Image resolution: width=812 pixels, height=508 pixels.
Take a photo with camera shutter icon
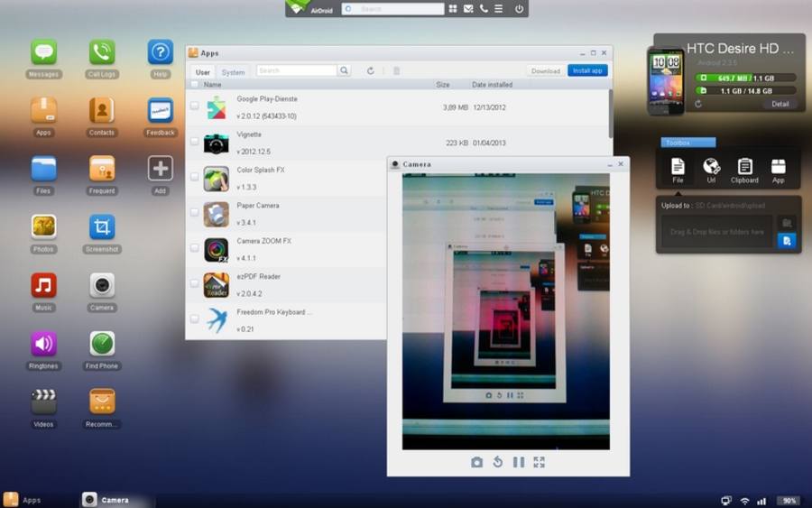click(x=477, y=462)
